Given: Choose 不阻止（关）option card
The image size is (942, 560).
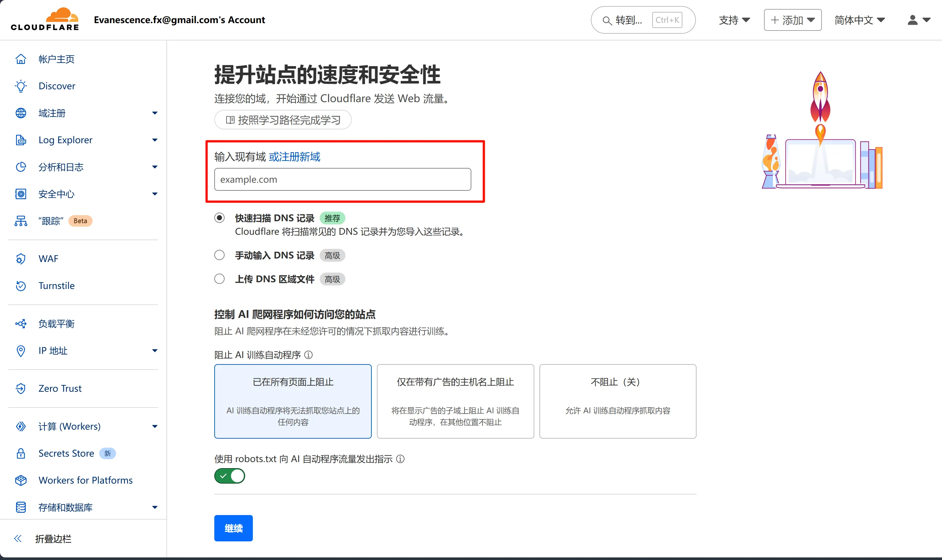Looking at the screenshot, I should (618, 401).
